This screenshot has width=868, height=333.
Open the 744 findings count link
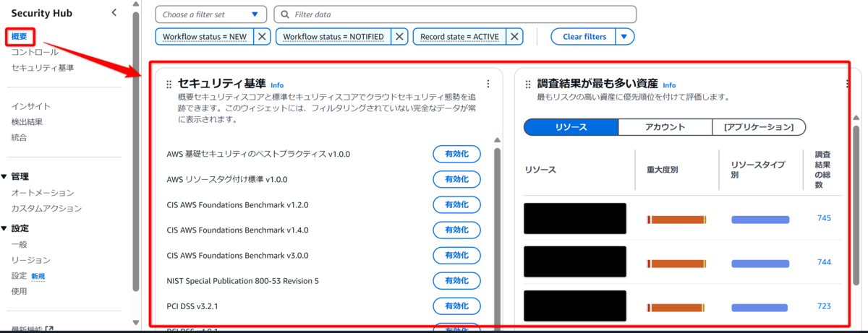click(823, 262)
